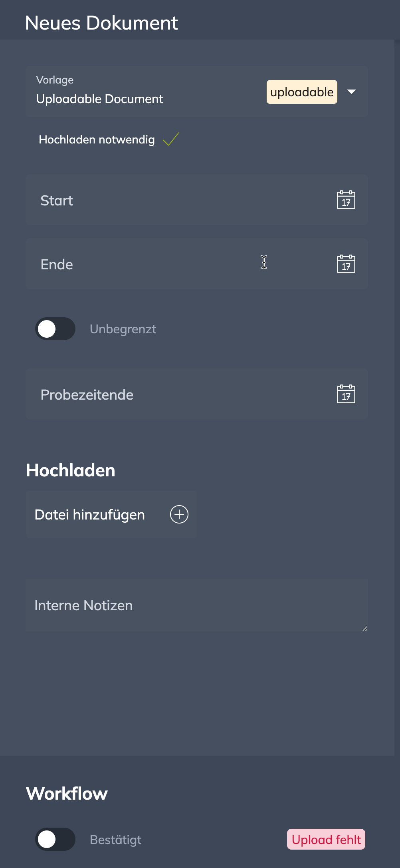
Task: Enable the Bestätigt workflow toggle
Action: (x=55, y=839)
